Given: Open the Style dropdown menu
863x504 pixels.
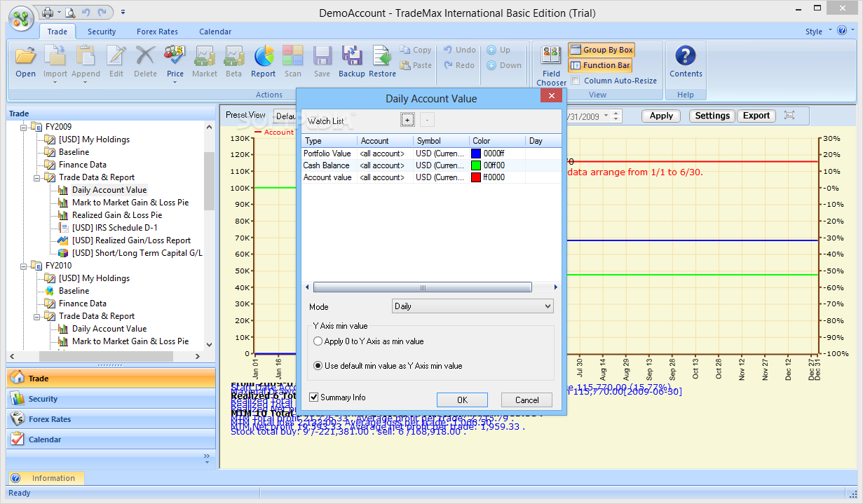Looking at the screenshot, I should click(x=817, y=32).
